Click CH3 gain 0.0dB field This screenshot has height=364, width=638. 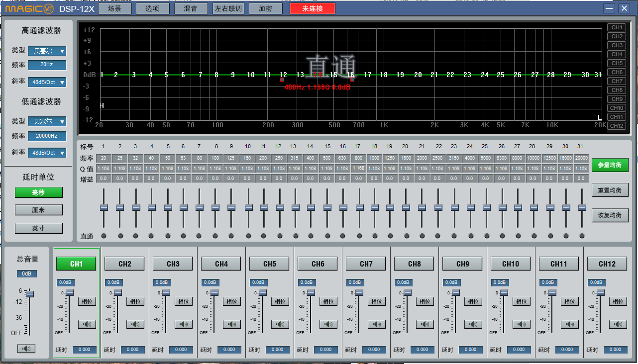[161, 282]
